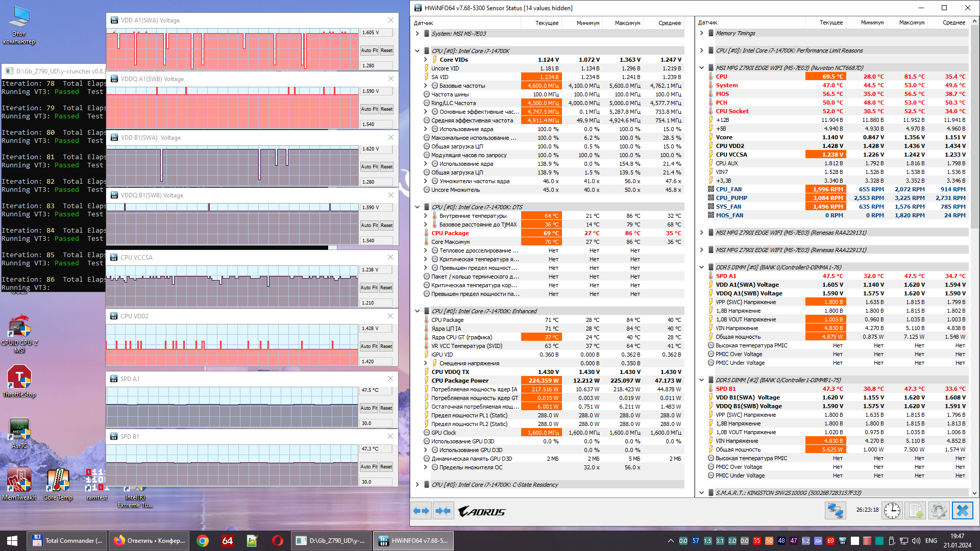Open HWiNFO sensor settings gear icon
Viewport: 980px width, 551px height.
coord(938,511)
